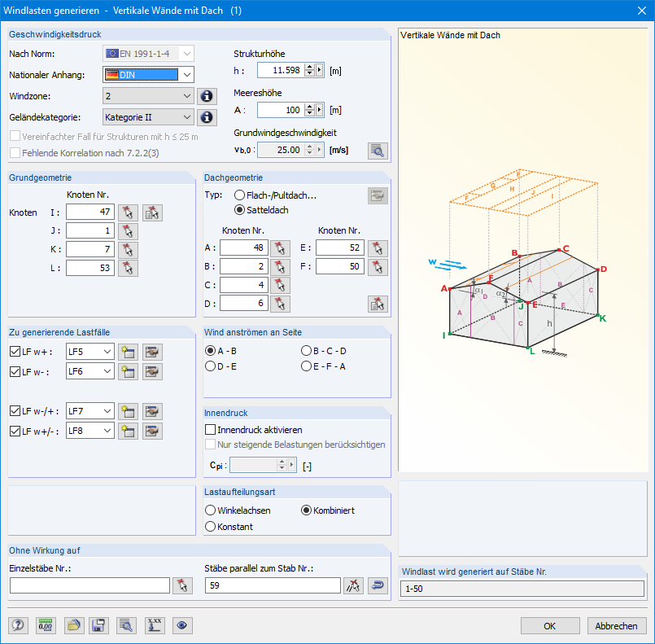The image size is (655, 644).
Task: Pick node J graphically
Action: coord(128,231)
